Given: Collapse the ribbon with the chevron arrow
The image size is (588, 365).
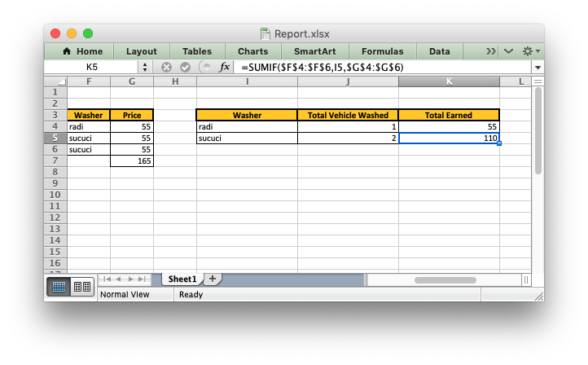Looking at the screenshot, I should (x=508, y=51).
